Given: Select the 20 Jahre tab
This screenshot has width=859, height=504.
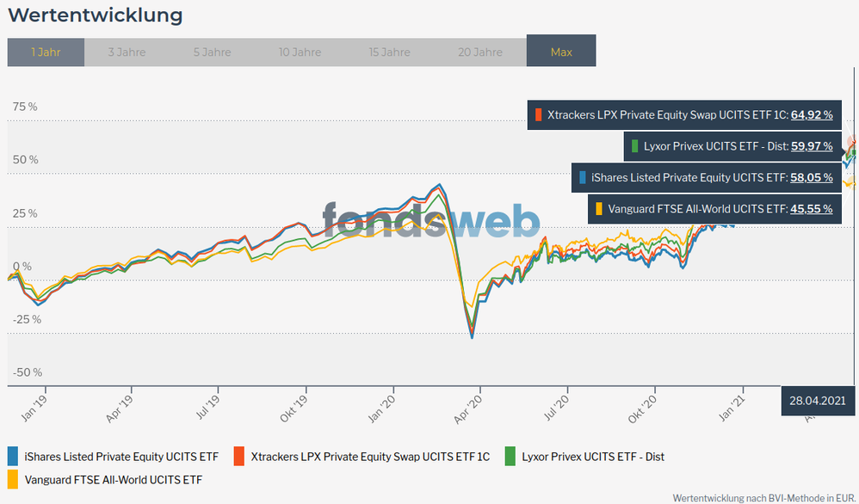Looking at the screenshot, I should click(479, 52).
